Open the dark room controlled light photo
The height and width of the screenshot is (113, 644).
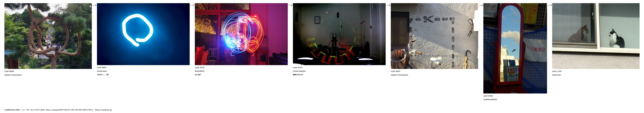tap(339, 34)
